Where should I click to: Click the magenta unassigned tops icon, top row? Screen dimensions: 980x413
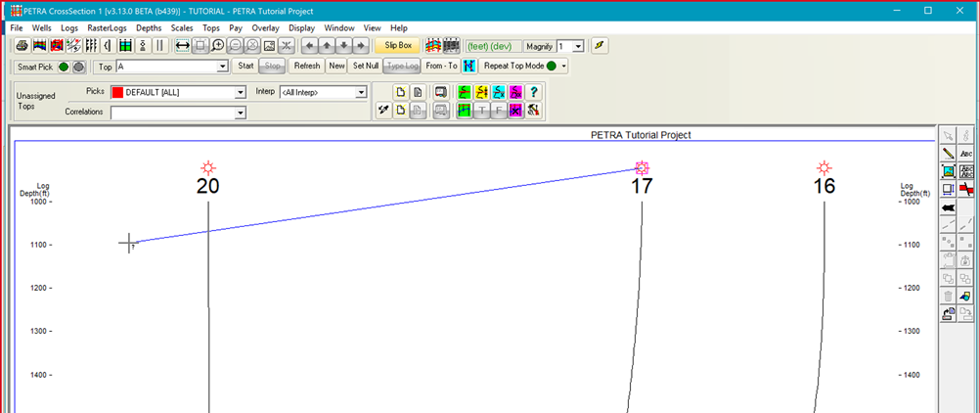tap(516, 92)
